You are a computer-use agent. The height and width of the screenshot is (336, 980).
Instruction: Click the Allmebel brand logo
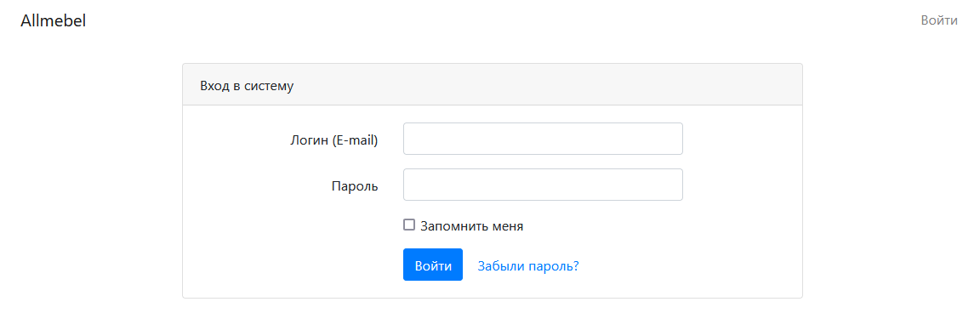pos(53,20)
